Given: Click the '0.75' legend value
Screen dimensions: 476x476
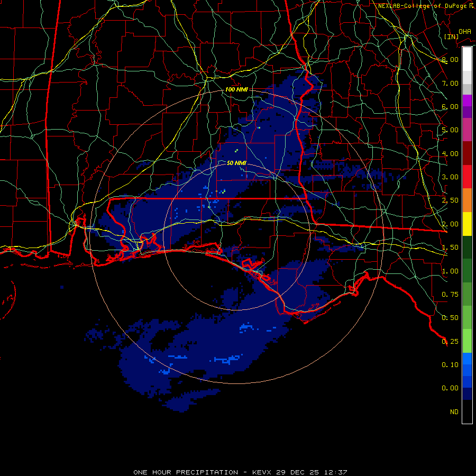Looking at the screenshot, I should pos(450,295).
